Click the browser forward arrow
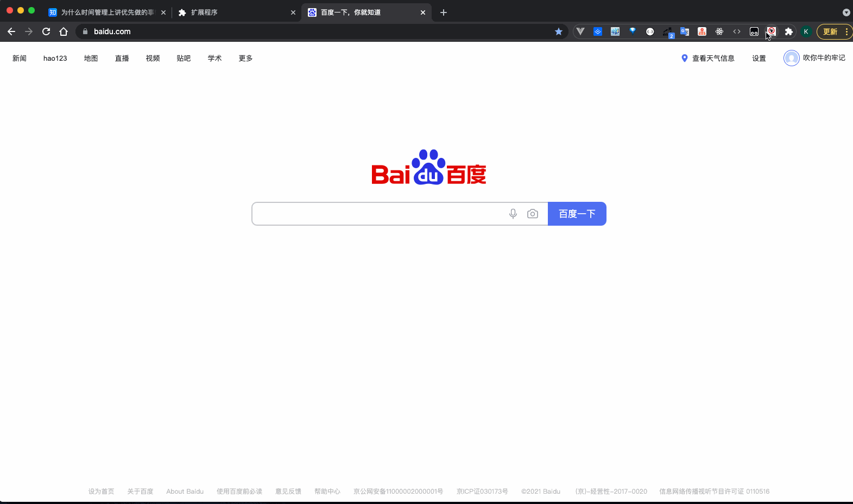The width and height of the screenshot is (853, 504). [x=29, y=31]
